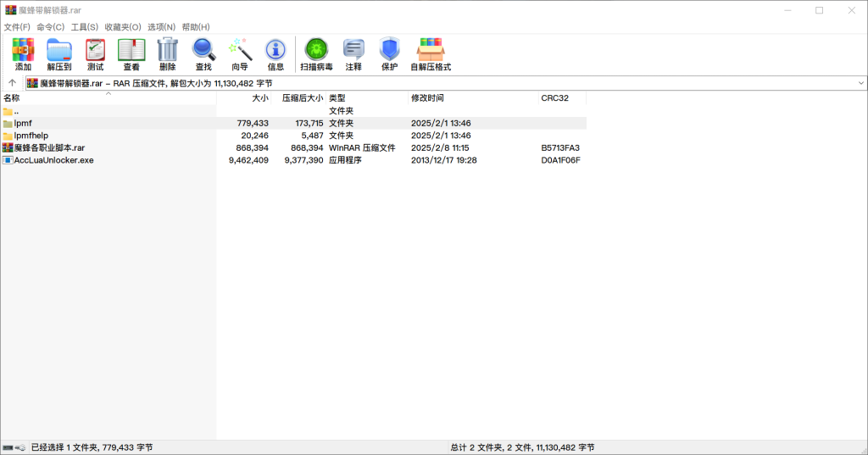Image resolution: width=868 pixels, height=455 pixels.
Task: Click the CRC32 value B5713FA3
Action: pyautogui.click(x=560, y=147)
